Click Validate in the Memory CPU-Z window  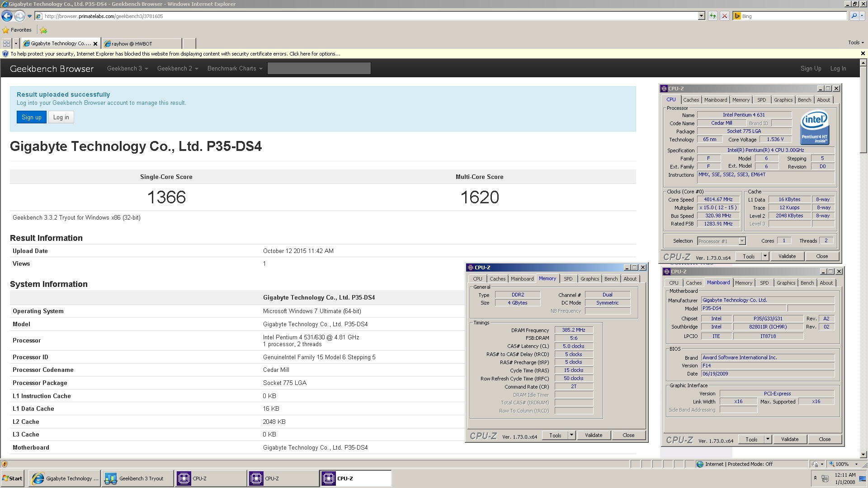594,435
